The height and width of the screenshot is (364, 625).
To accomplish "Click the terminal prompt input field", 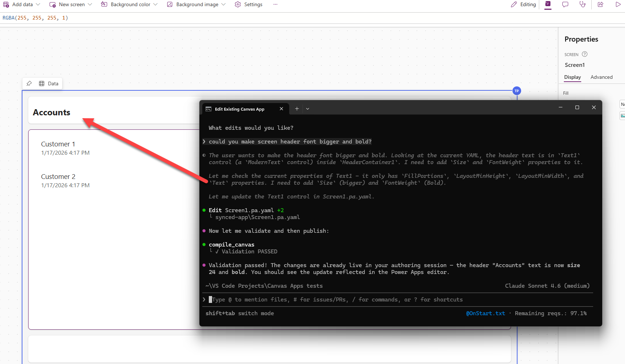I will tap(362, 300).
